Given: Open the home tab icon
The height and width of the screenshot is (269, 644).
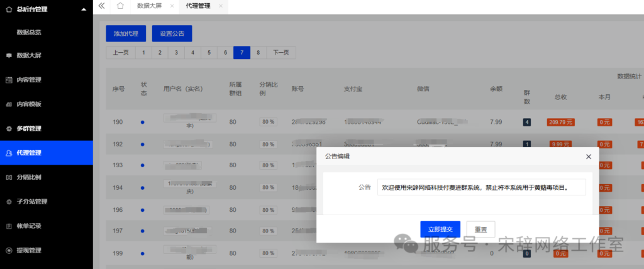Looking at the screenshot, I should coord(120,6).
